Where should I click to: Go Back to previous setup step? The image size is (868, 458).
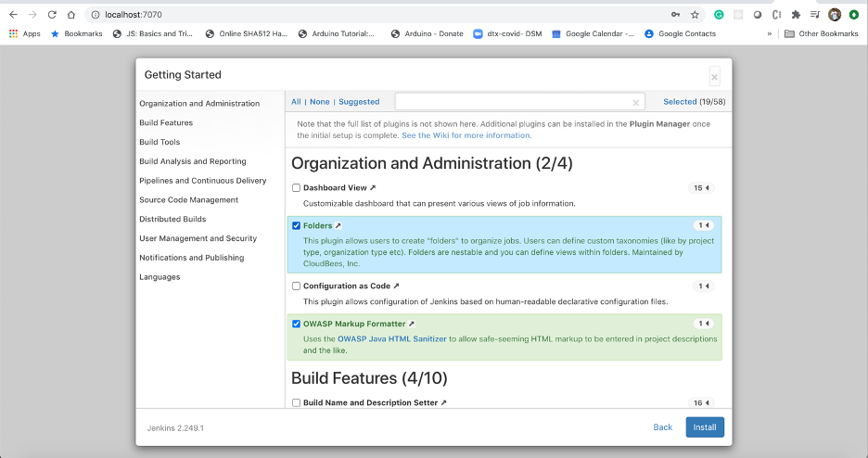663,427
